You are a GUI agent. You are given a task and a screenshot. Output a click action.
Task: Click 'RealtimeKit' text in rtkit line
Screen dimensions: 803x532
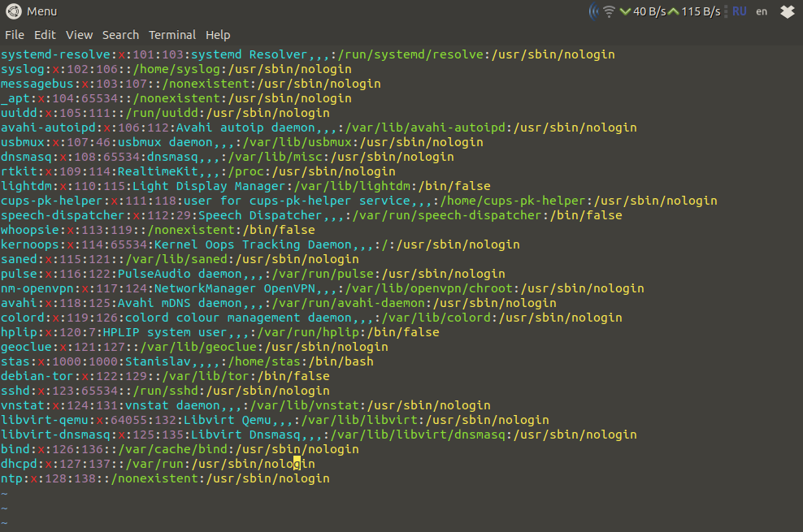(x=158, y=171)
